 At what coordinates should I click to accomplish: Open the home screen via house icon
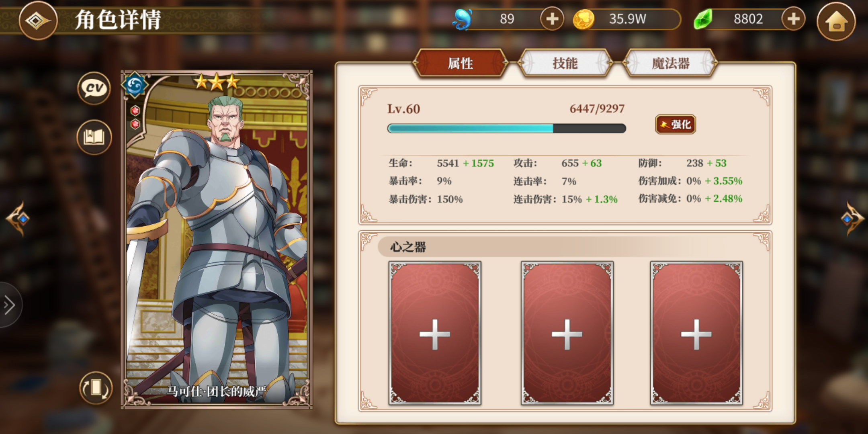(836, 21)
